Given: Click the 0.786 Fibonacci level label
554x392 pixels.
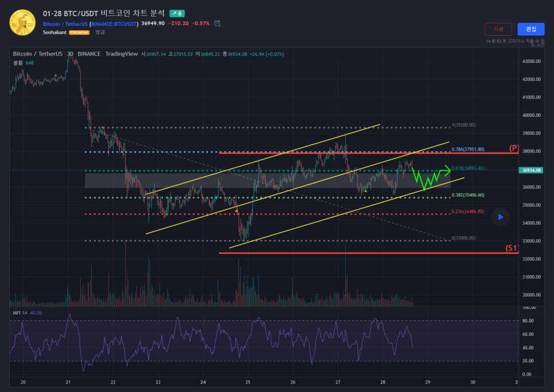Looking at the screenshot, I should pos(468,150).
